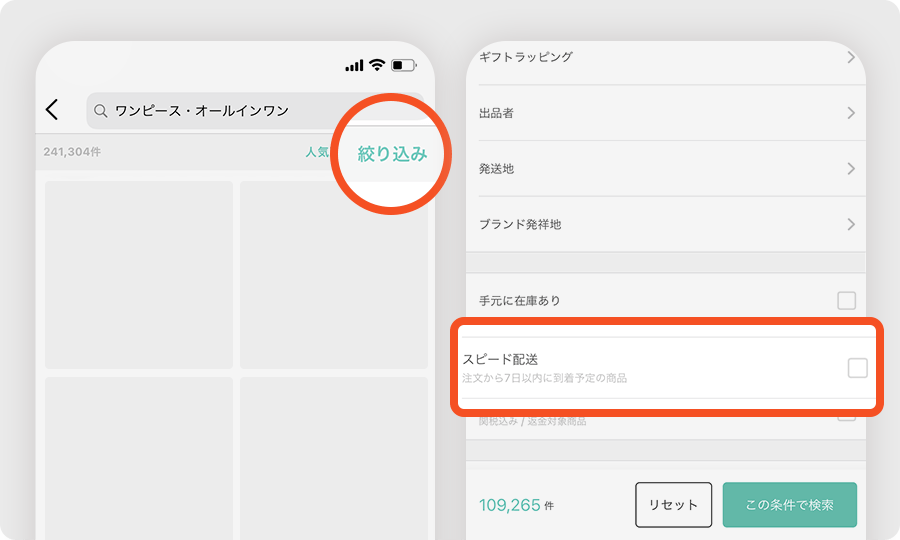Click the 109,265 件 count text
This screenshot has height=540, width=900.
click(517, 505)
